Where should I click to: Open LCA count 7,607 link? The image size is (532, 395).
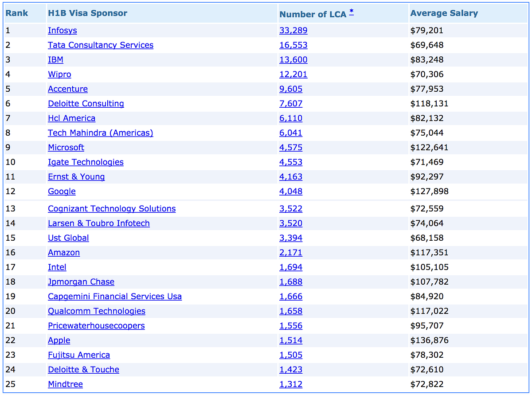tap(291, 104)
